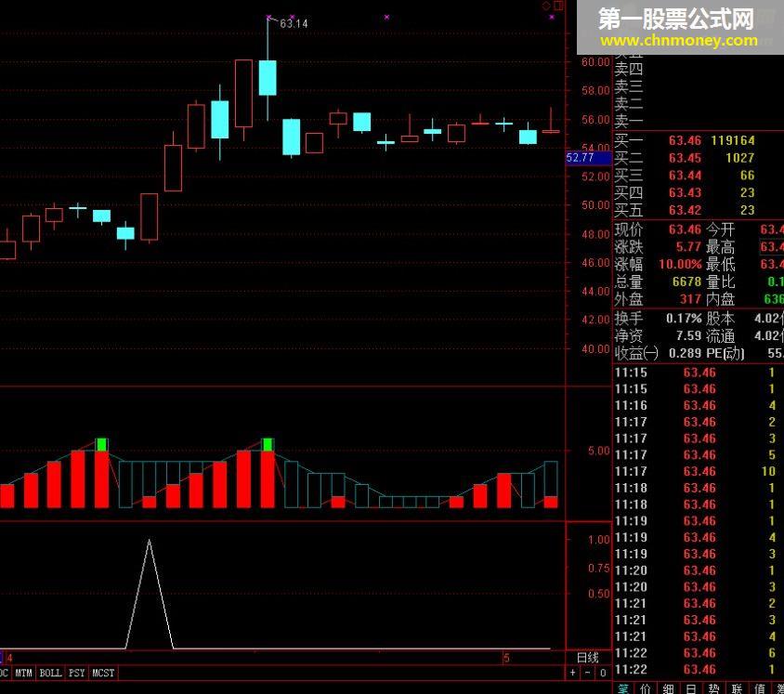Click the 买三 price 63.44
The image size is (784, 694).
tap(686, 176)
